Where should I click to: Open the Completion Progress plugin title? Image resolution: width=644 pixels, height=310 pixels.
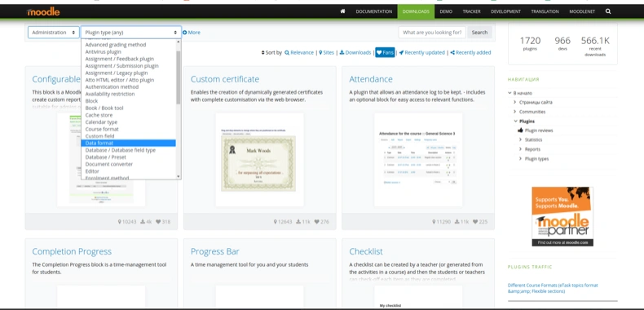click(72, 251)
